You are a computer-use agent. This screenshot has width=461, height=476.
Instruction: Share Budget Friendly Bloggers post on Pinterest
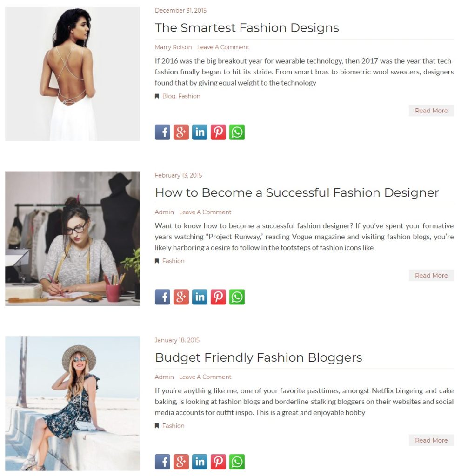click(218, 462)
